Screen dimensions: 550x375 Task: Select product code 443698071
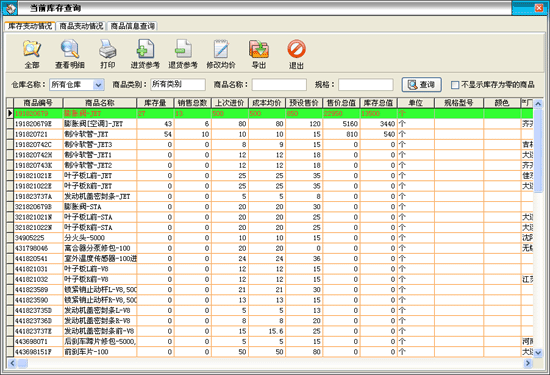(x=31, y=342)
